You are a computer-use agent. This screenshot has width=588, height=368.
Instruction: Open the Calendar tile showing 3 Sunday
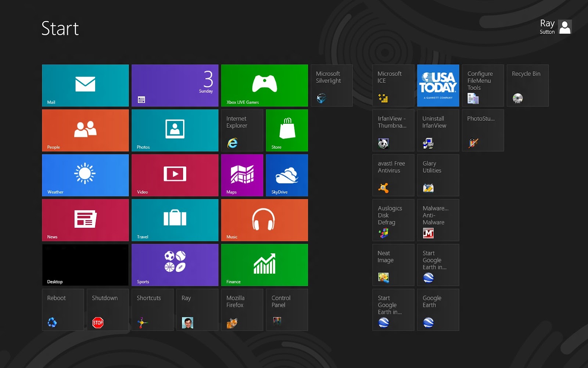[175, 86]
